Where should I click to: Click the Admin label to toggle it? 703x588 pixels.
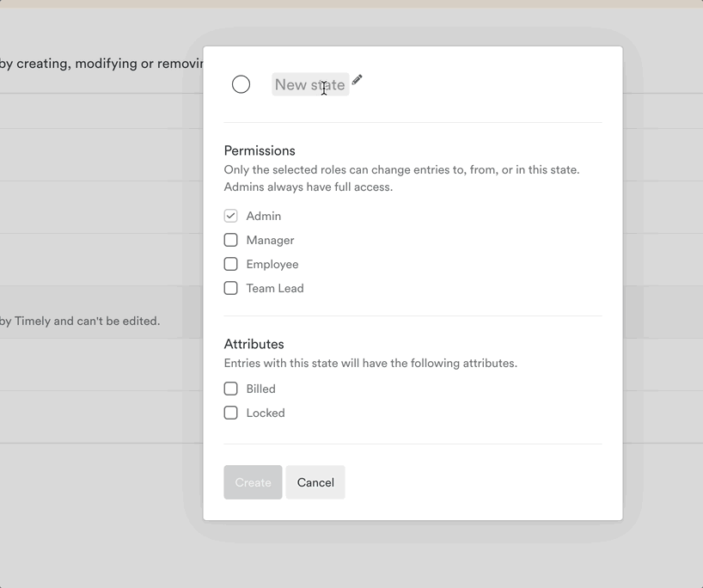point(264,216)
